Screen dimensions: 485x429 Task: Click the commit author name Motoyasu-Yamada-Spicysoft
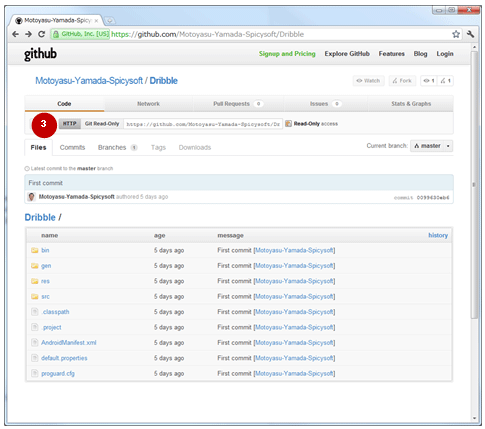77,197
